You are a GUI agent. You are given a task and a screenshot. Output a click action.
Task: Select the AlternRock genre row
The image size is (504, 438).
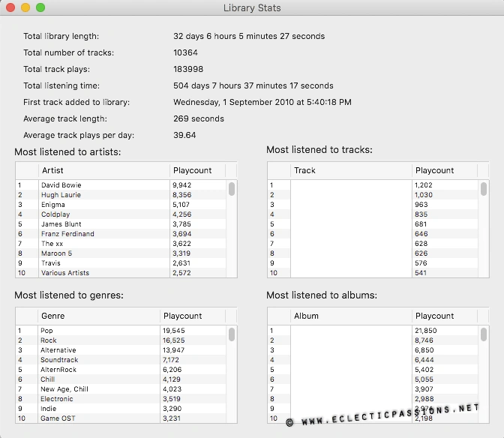pos(121,370)
